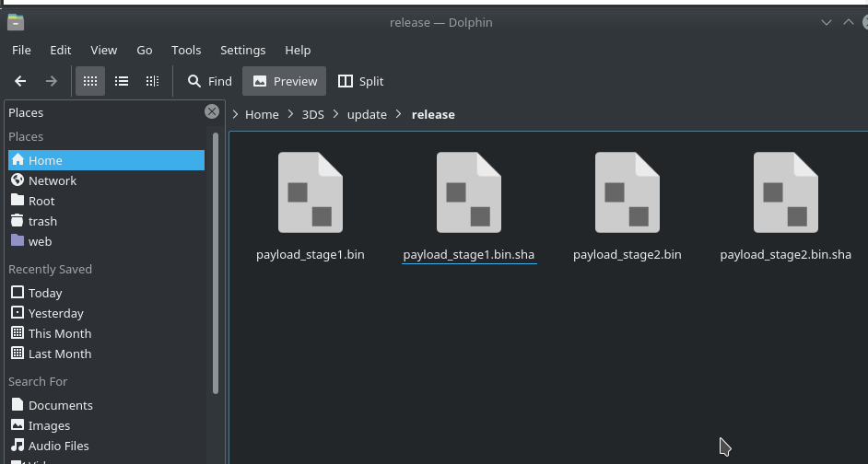Select Root in Places panel
The width and height of the screenshot is (868, 464).
click(106, 201)
